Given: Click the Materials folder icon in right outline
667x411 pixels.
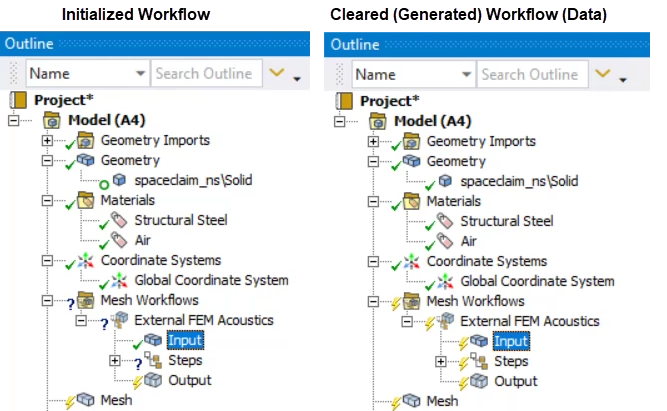Looking at the screenshot, I should pyautogui.click(x=411, y=201).
